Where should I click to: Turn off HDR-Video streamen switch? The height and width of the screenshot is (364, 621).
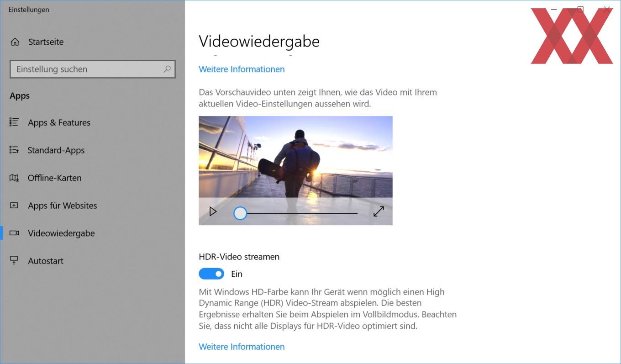[211, 274]
